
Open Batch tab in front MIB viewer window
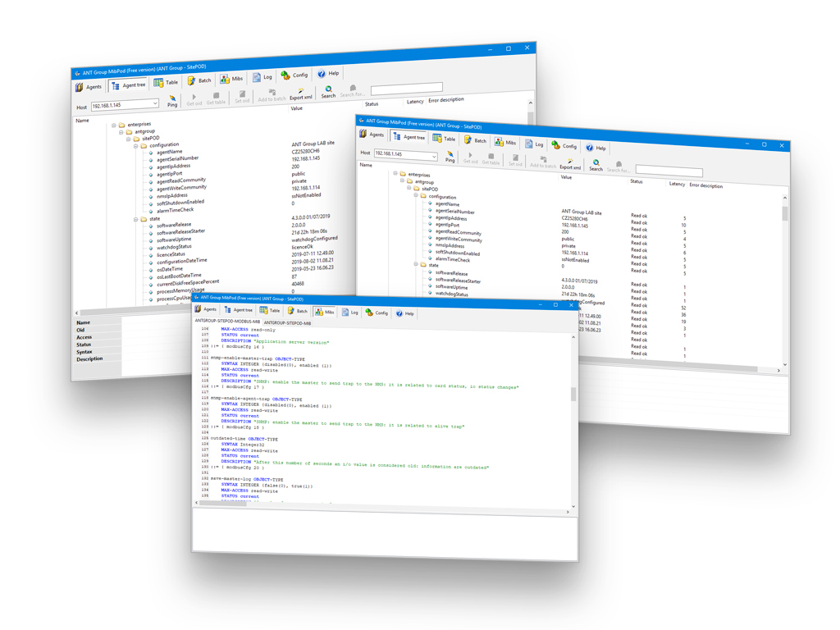[298, 311]
